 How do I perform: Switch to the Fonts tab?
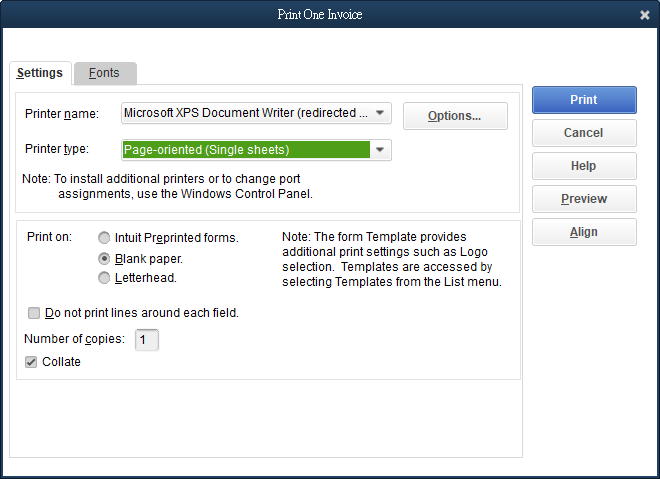pyautogui.click(x=104, y=73)
